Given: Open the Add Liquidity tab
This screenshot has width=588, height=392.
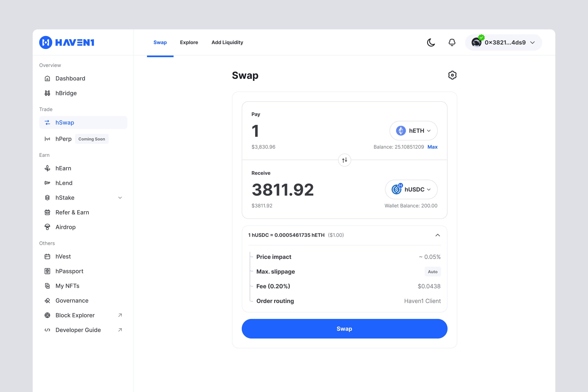Looking at the screenshot, I should click(x=227, y=42).
